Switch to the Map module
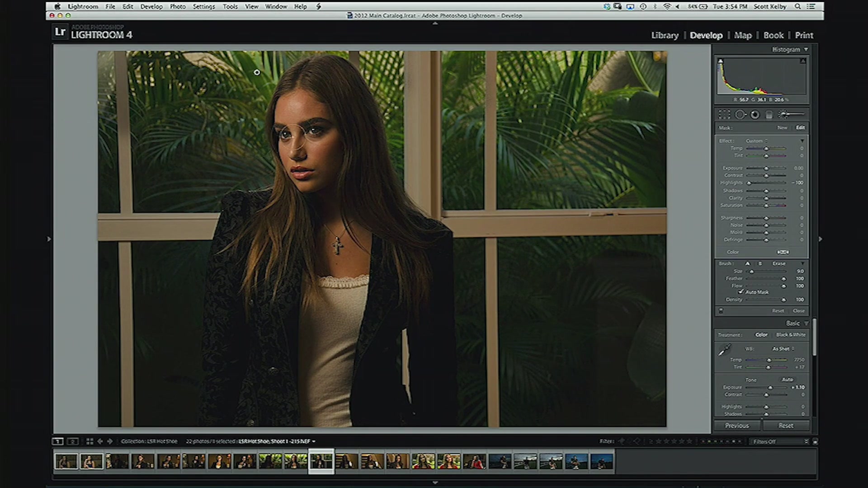The height and width of the screenshot is (488, 868). pos(743,35)
